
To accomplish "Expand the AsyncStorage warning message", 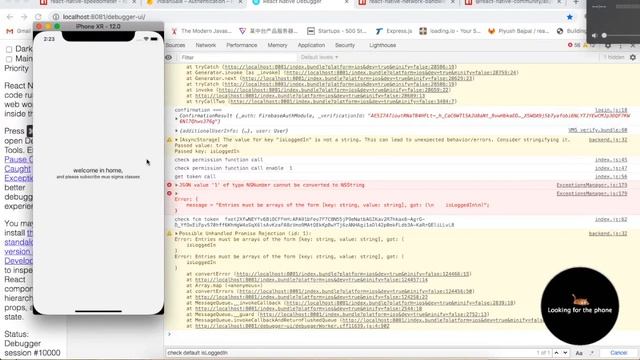I will tap(176, 140).
